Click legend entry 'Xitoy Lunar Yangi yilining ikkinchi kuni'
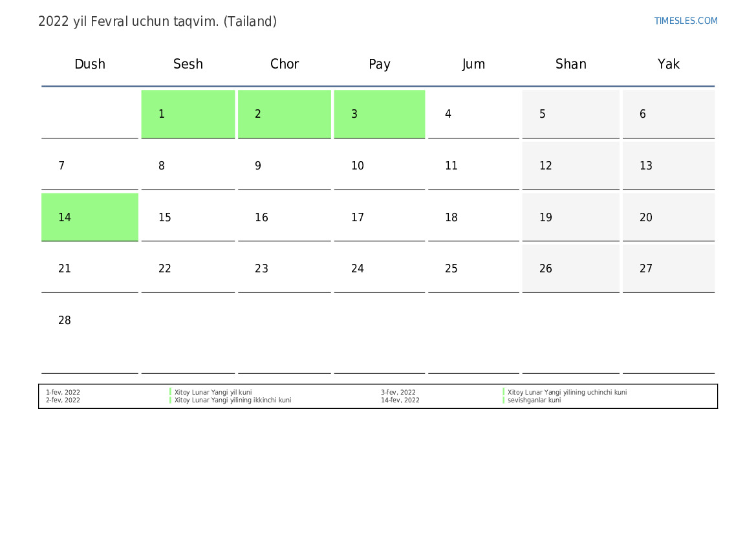 233,400
